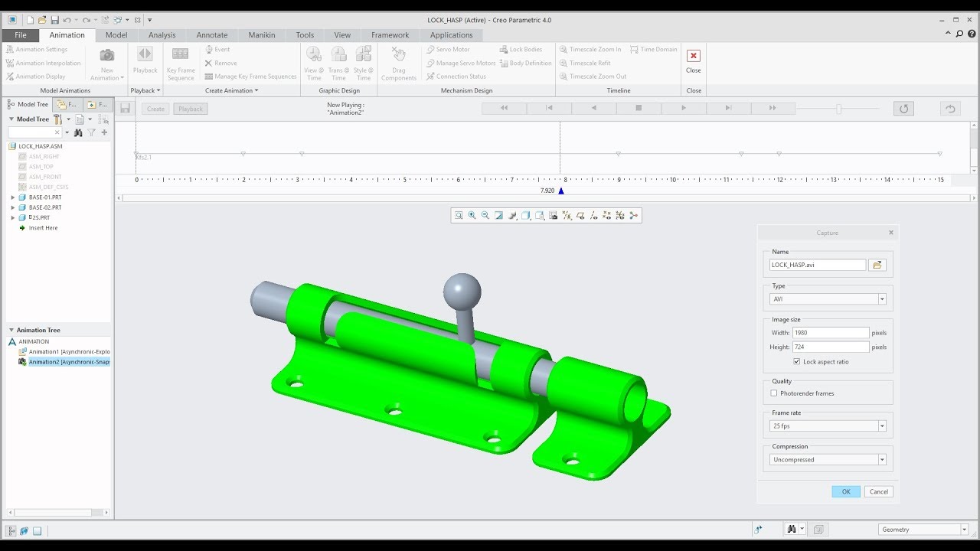980x551 pixels.
Task: Expand the BASE-01.PRT tree node
Action: 13,197
